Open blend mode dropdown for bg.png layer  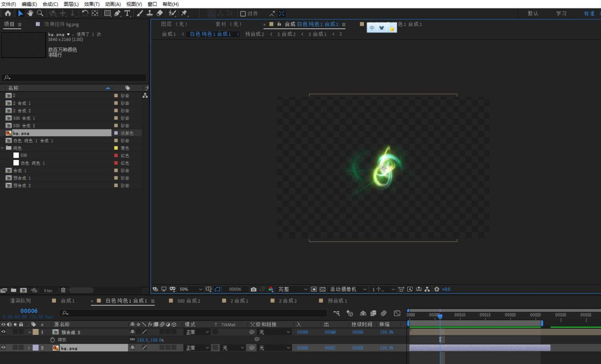197,348
